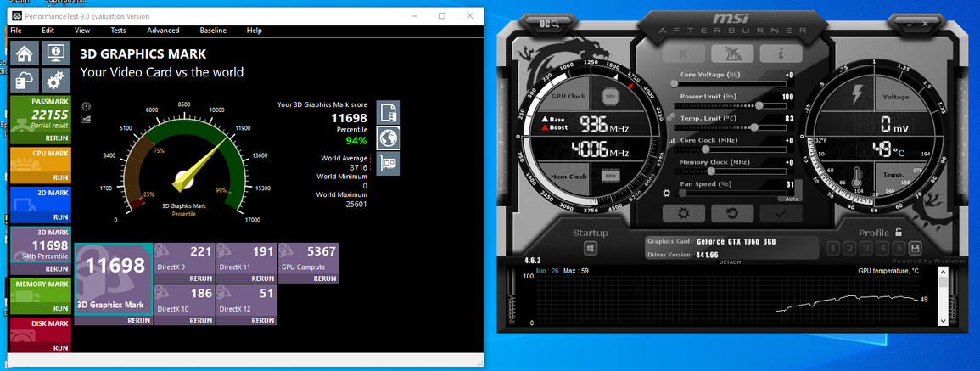Rerun the DirectX 12 test
Screen dimensions: 980x371
pos(262,320)
